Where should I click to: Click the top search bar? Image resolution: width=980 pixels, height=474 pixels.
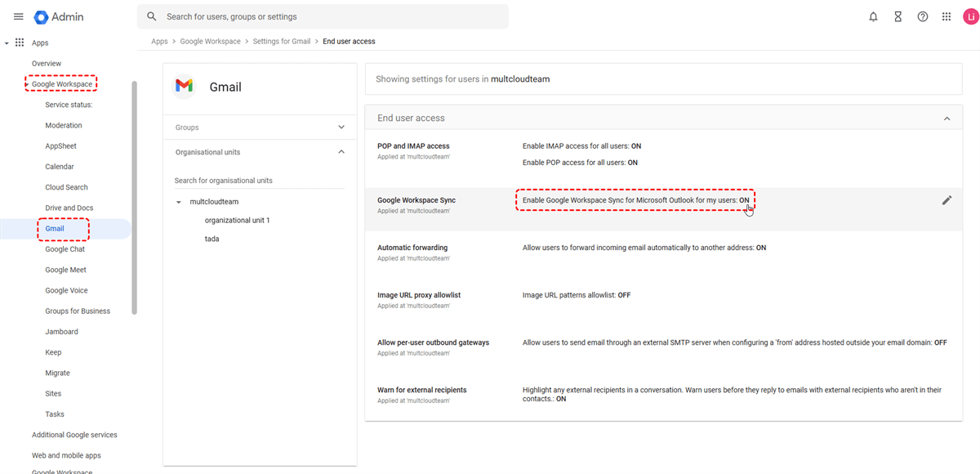tap(327, 16)
